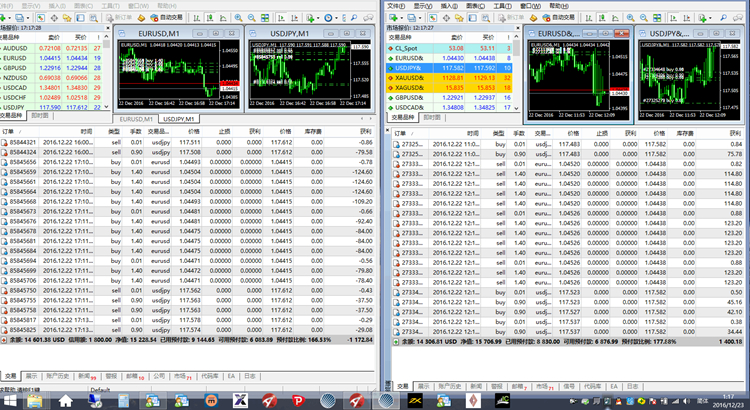Toggle Auto Trading in the left terminal
This screenshot has height=410, width=750.
pyautogui.click(x=167, y=18)
